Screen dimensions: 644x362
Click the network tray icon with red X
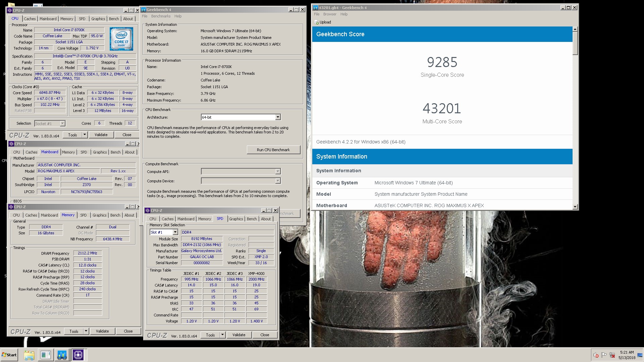tap(612, 355)
